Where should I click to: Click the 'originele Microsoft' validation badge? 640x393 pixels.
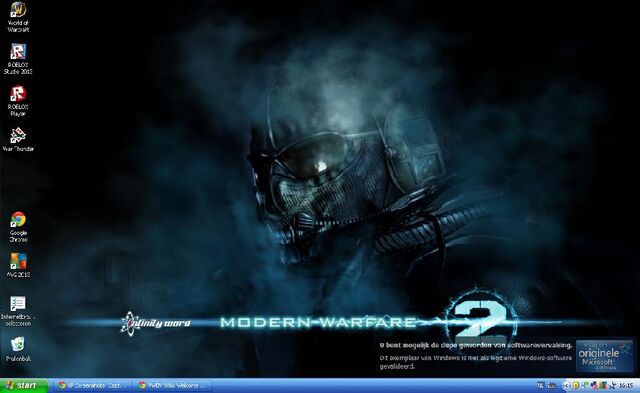604,355
